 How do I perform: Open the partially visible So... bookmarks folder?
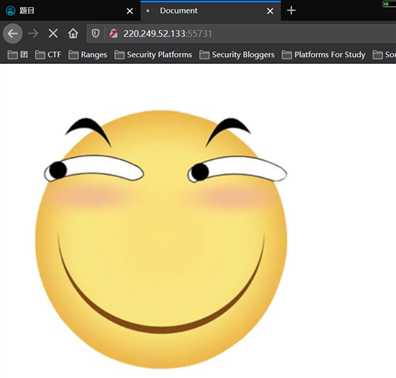[x=384, y=54]
